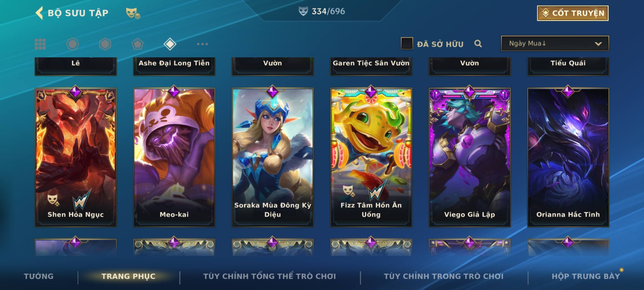The width and height of the screenshot is (644, 290).
Task: Open more filters via three dots
Action: (x=202, y=44)
